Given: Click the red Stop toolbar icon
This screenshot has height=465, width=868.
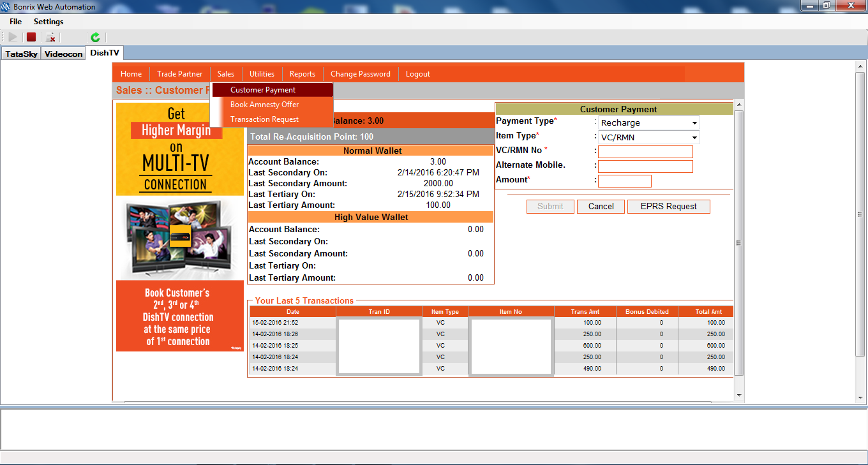Looking at the screenshot, I should point(31,38).
